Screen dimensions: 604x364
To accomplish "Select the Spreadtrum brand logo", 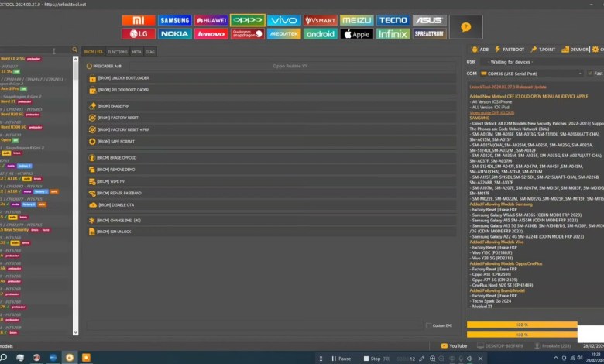I will coord(430,34).
